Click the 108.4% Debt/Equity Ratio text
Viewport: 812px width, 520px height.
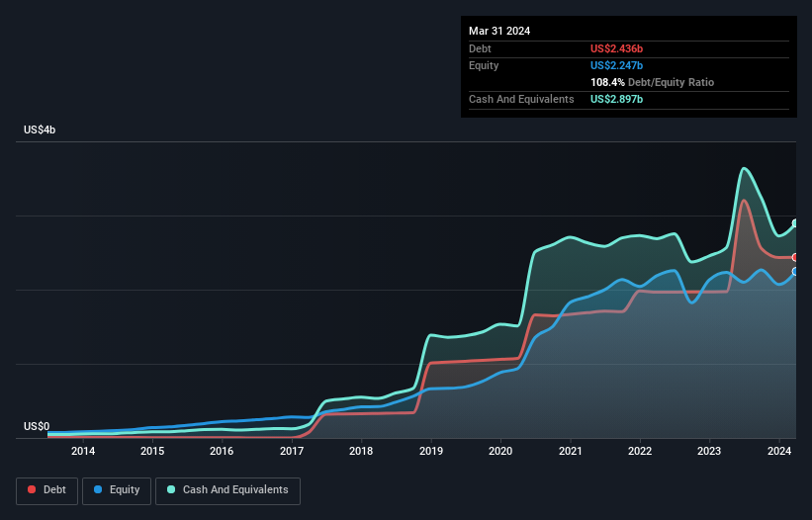tap(652, 82)
